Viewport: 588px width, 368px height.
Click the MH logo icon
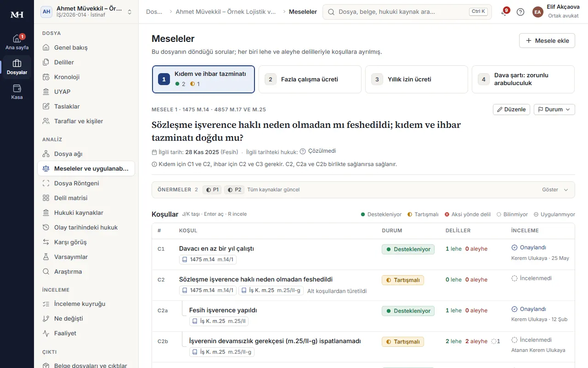[17, 15]
